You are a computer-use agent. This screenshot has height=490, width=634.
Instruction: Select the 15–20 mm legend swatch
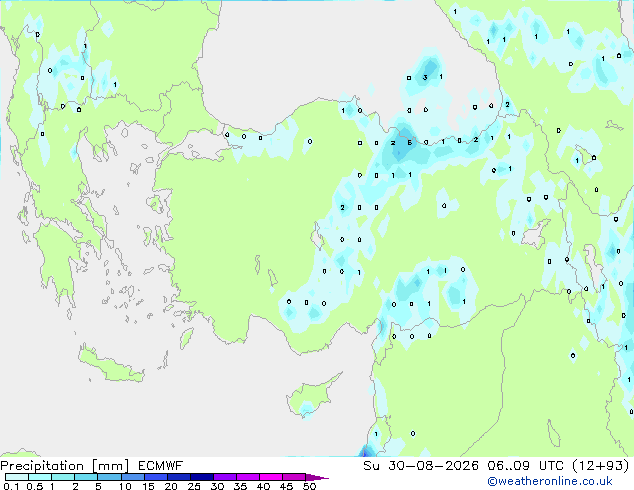point(155,477)
